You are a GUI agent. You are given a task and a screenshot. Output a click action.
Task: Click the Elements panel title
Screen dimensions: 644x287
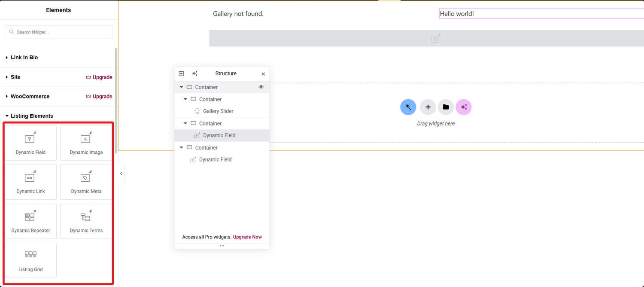[58, 10]
